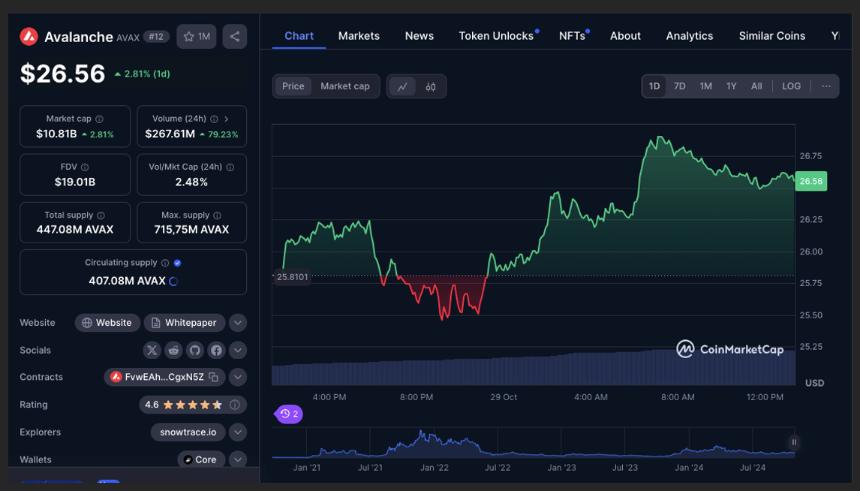The height and width of the screenshot is (491, 860).
Task: Click circulating supply progress circle icon
Action: click(x=173, y=281)
